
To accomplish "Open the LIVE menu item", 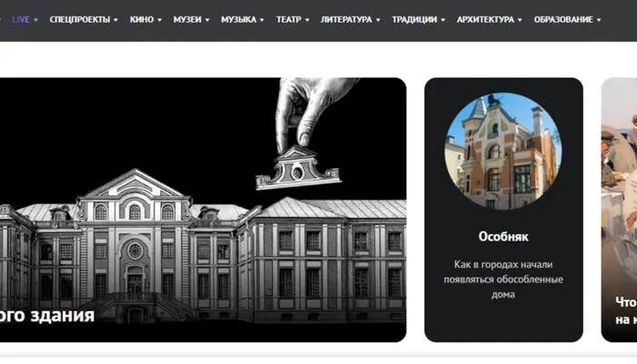I will coord(20,19).
